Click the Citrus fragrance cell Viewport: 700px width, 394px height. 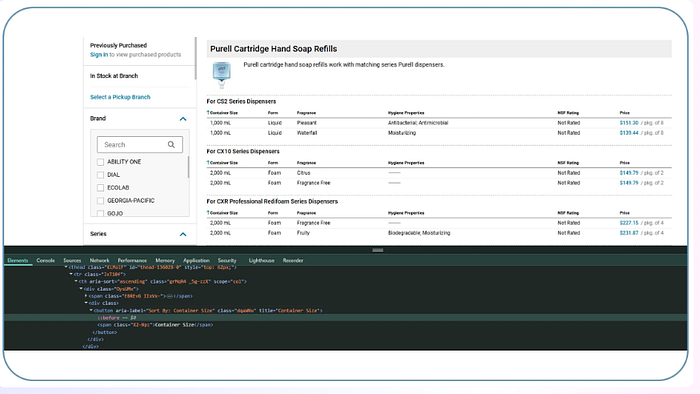click(x=304, y=173)
